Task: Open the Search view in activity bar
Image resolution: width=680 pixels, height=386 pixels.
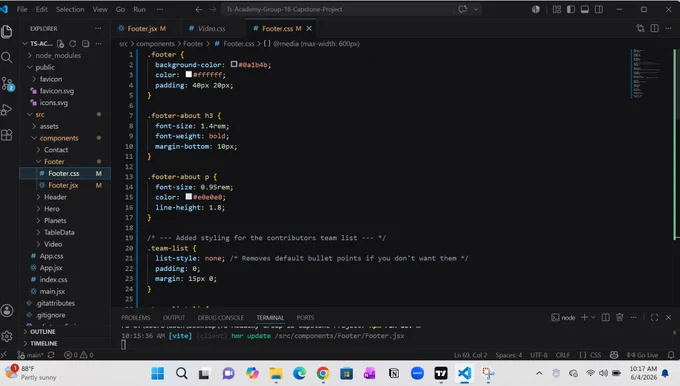Action: click(7, 57)
